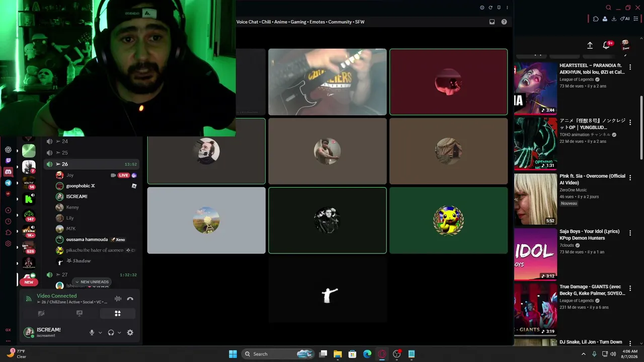This screenshot has height=362, width=644.
Task: Open options for the True Damage GIANTS video
Action: click(630, 288)
